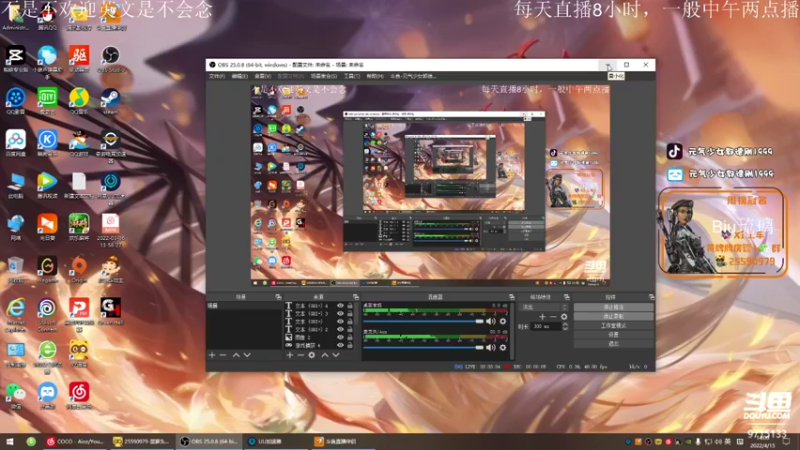Open the 工具(T) menu in OBS
The height and width of the screenshot is (450, 800).
point(352,77)
